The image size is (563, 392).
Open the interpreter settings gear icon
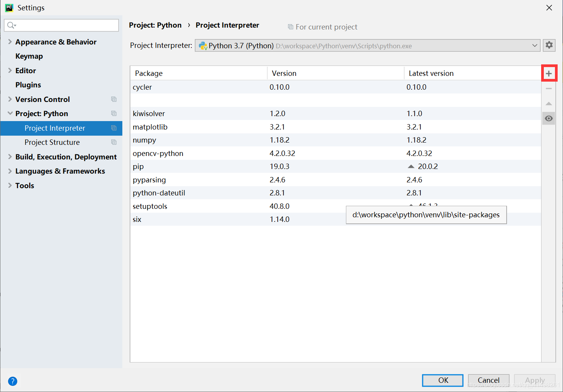click(549, 45)
